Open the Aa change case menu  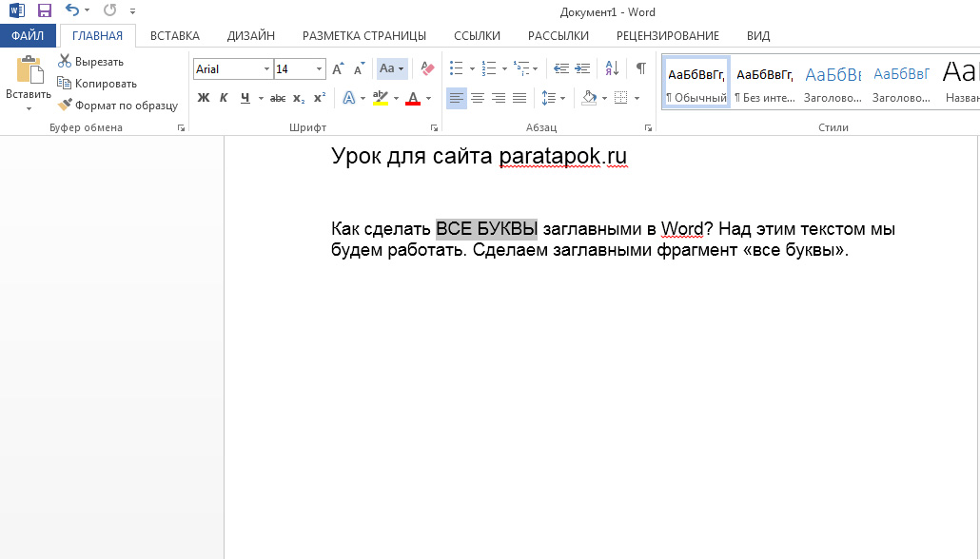pyautogui.click(x=392, y=68)
